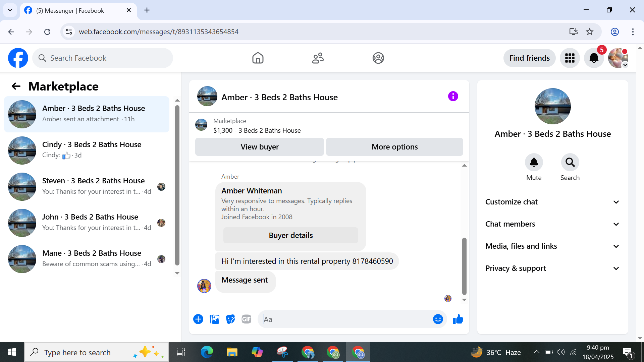This screenshot has width=644, height=362.
Task: Open the emoji picker in message box
Action: 438,319
